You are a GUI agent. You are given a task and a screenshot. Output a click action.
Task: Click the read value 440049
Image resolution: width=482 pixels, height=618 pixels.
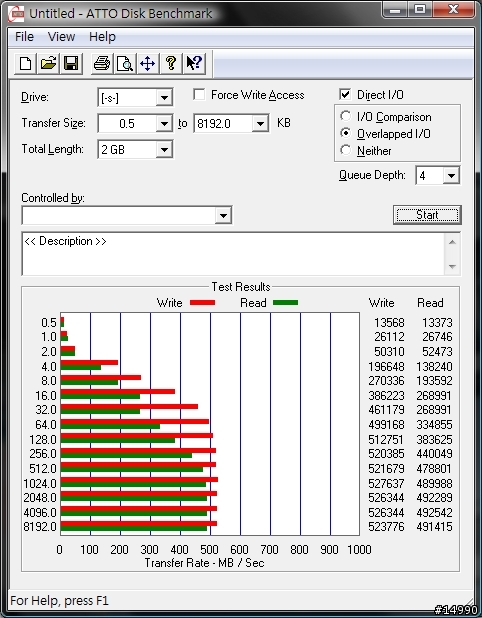click(434, 454)
